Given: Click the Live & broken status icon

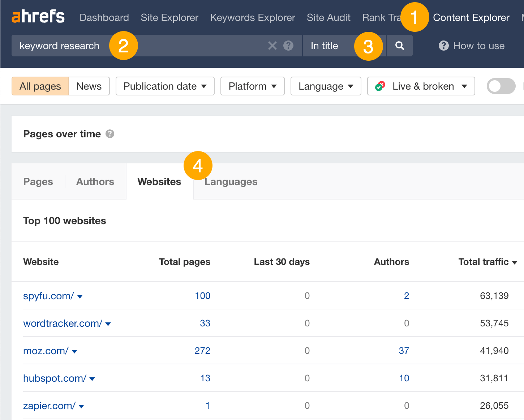Looking at the screenshot, I should pyautogui.click(x=380, y=86).
